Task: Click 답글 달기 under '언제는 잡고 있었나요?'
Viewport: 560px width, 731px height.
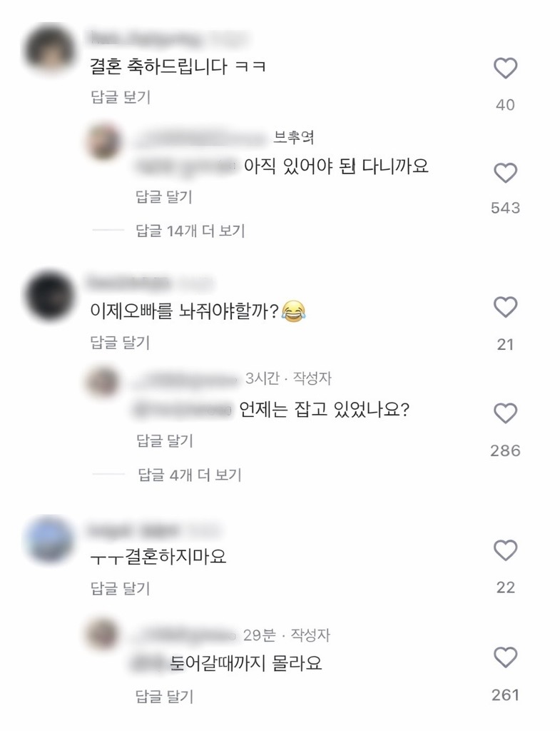Action: [x=165, y=440]
